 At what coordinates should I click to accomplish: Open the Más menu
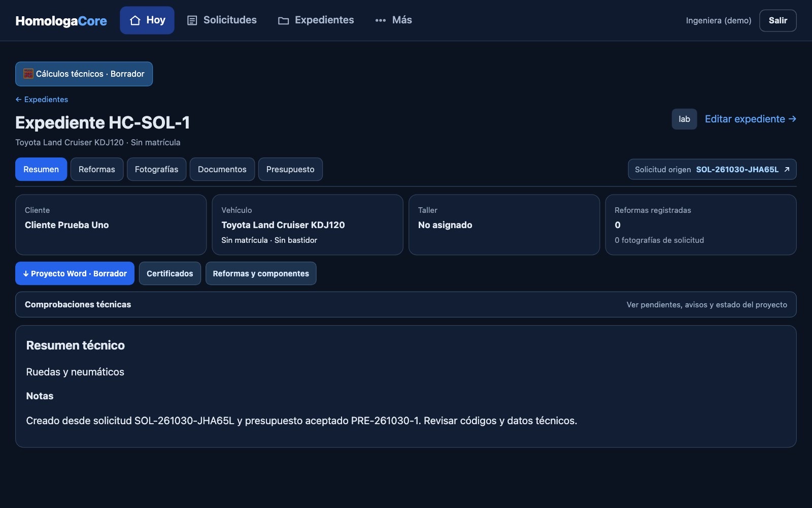pos(393,20)
